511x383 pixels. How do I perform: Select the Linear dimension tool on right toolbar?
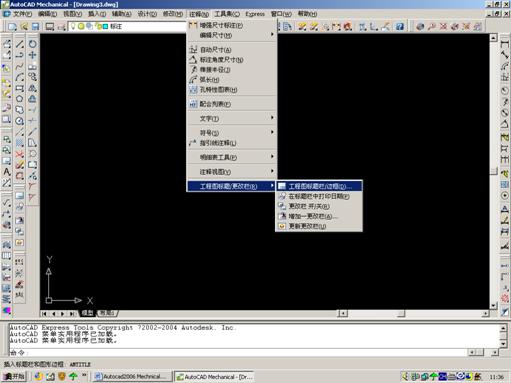point(505,44)
